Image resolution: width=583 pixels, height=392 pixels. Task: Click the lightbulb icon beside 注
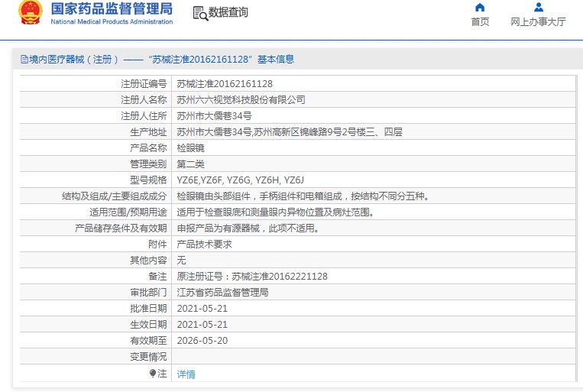pos(153,373)
